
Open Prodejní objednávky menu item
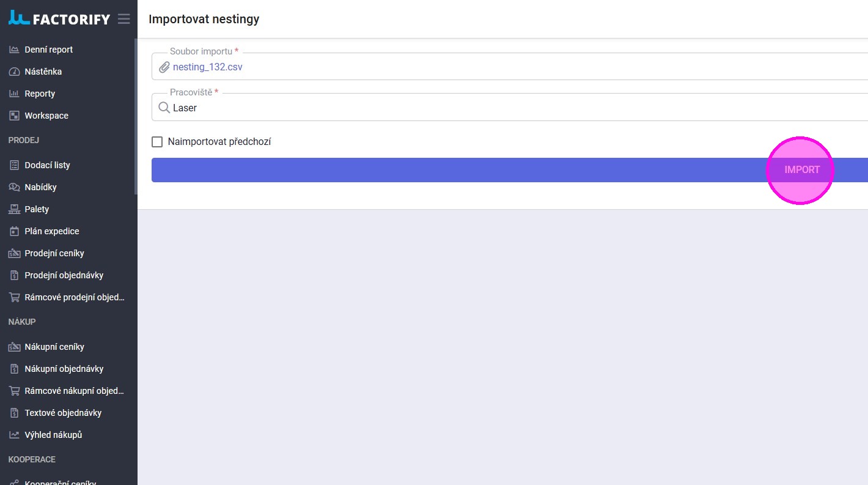[64, 275]
